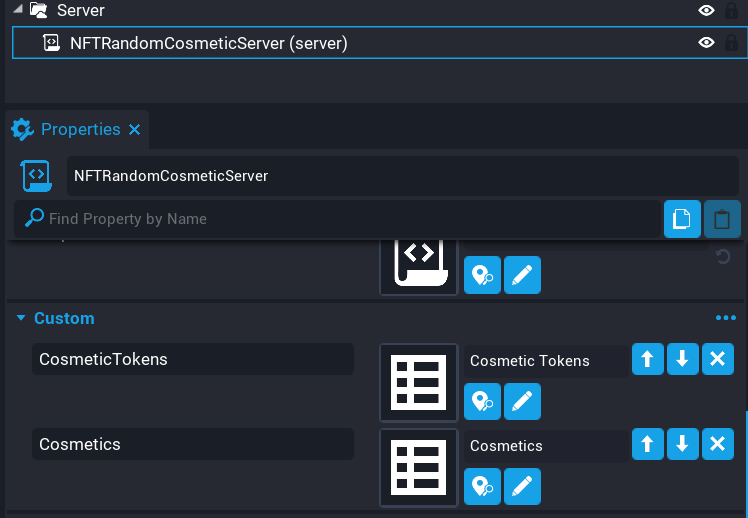The width and height of the screenshot is (748, 518).
Task: Click the pencil edit icon for Cosmetic Tokens
Action: (522, 401)
